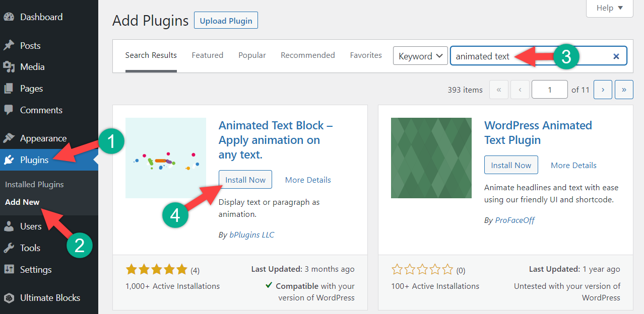Click the Comments speech bubble icon
Image resolution: width=644 pixels, height=314 pixels.
[x=9, y=110]
